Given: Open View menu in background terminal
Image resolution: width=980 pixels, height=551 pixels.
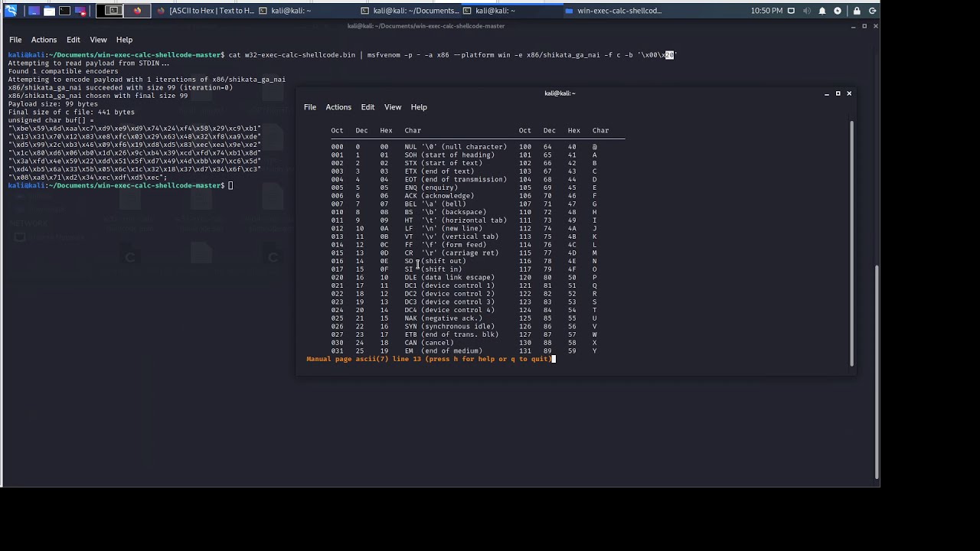Looking at the screenshot, I should point(98,40).
